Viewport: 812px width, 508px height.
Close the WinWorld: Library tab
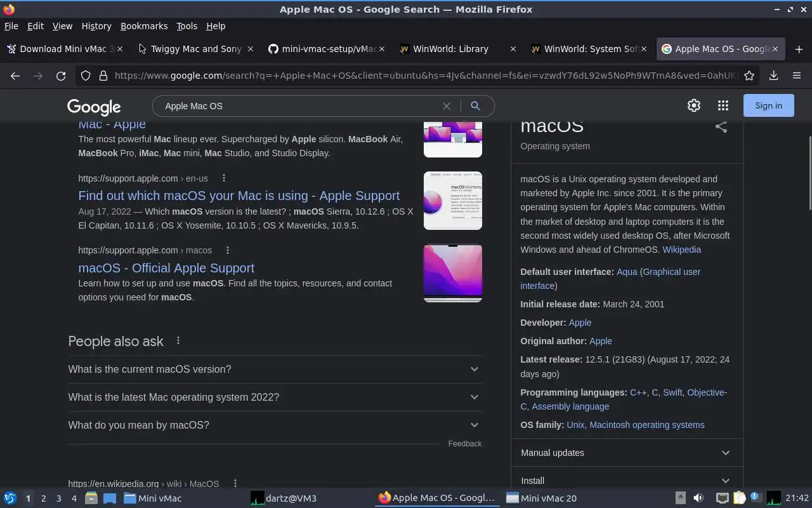513,49
